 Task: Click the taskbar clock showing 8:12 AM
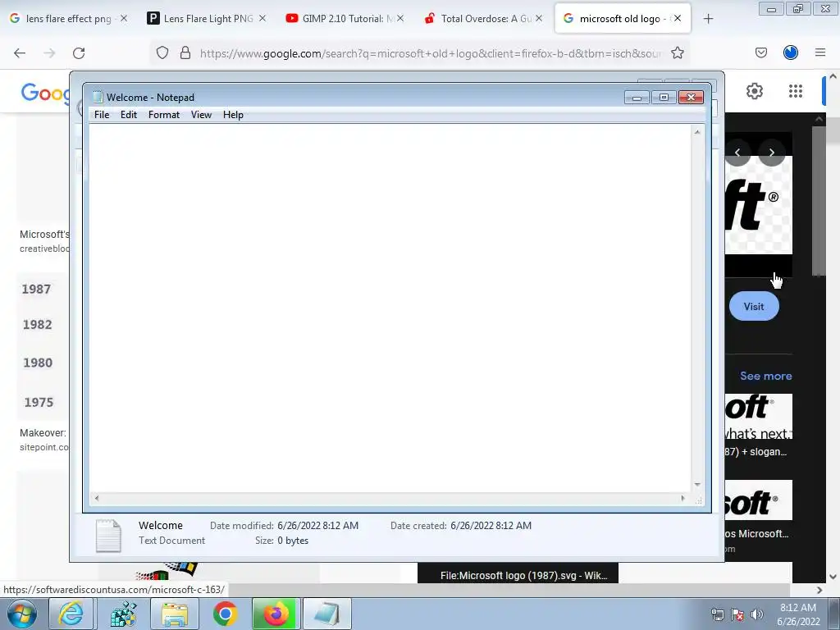798,614
